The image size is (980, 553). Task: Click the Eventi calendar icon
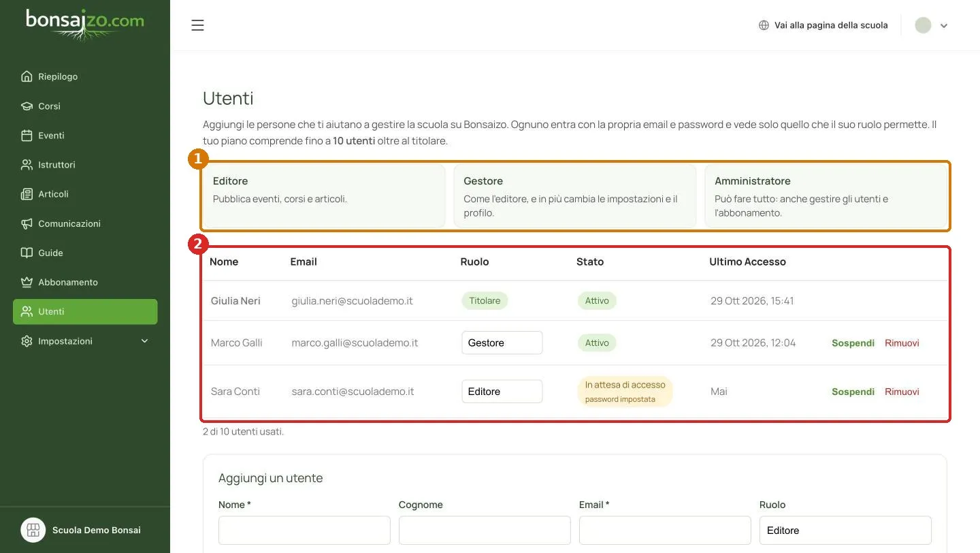coord(27,136)
